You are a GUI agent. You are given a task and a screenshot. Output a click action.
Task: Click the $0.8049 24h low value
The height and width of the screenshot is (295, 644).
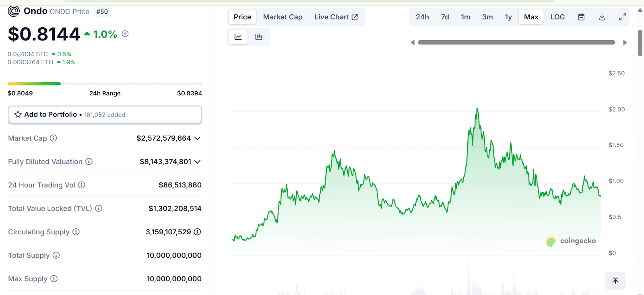click(x=20, y=93)
